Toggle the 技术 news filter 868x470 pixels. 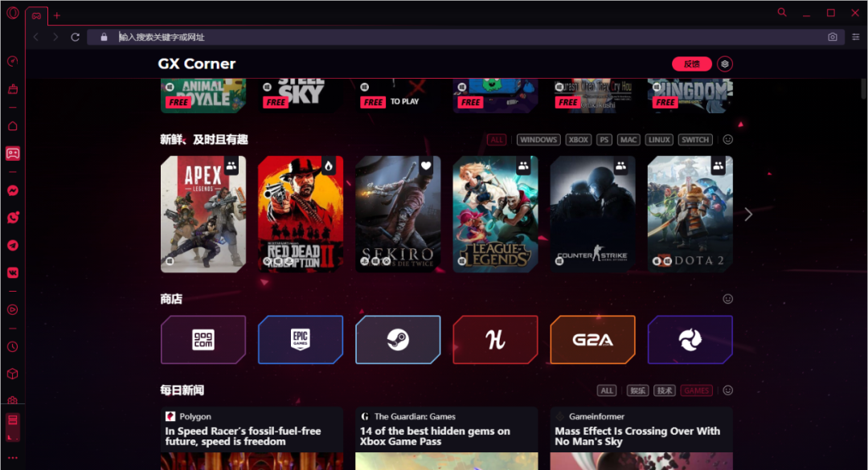tap(665, 390)
